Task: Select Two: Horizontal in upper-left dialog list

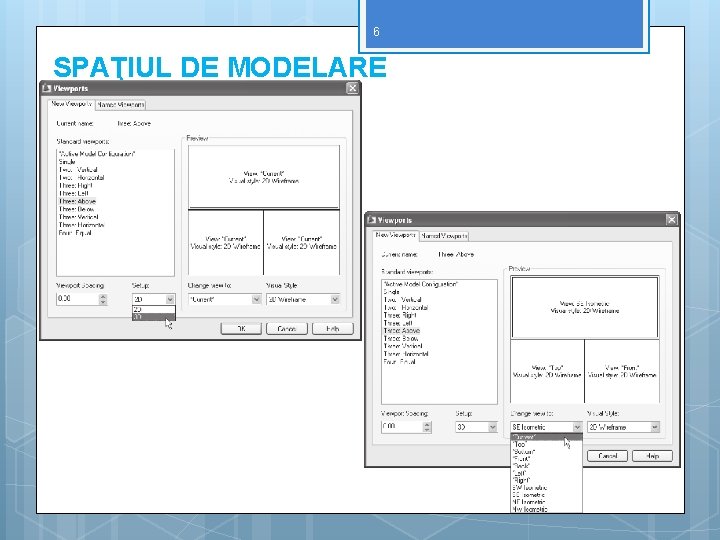Action: click(81, 177)
